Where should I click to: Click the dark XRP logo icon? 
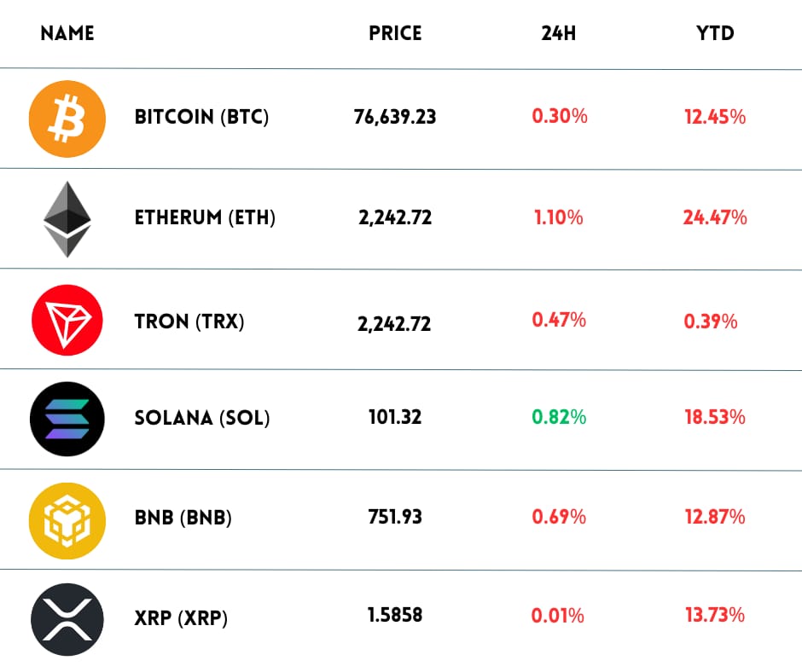pyautogui.click(x=67, y=617)
